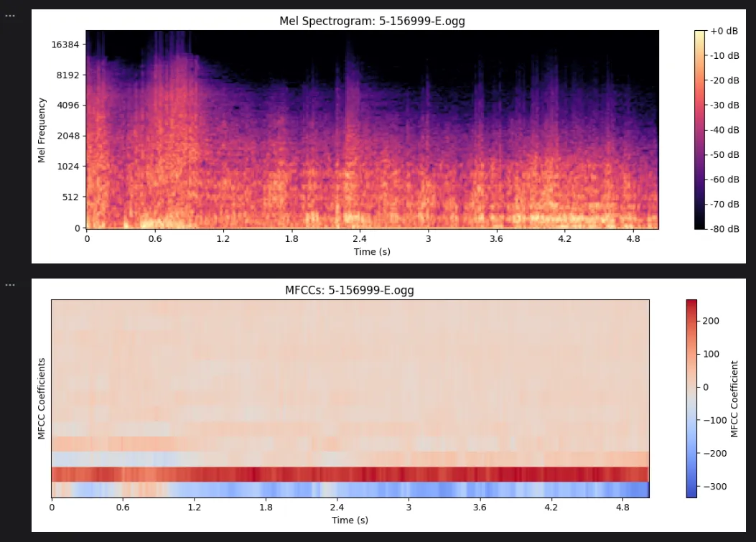This screenshot has height=542, width=756.
Task: Click the Time (s) label under the spectrogram
Action: 372,252
